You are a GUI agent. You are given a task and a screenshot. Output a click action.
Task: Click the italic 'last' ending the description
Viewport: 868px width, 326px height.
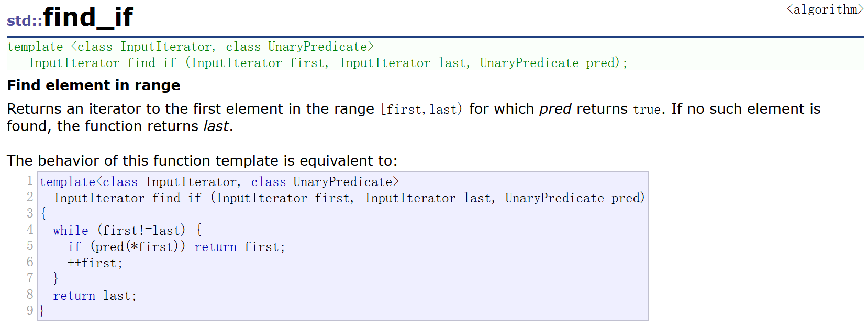(216, 126)
